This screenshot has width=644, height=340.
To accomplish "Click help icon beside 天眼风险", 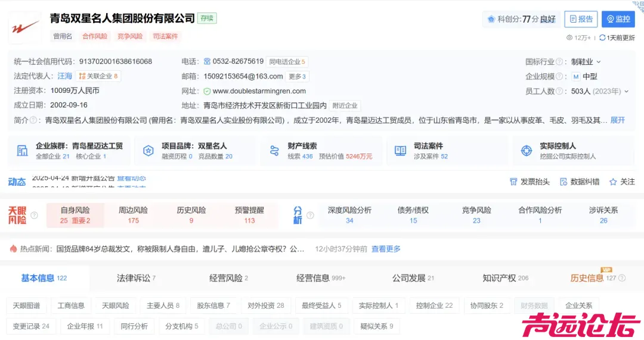I will coord(34,215).
